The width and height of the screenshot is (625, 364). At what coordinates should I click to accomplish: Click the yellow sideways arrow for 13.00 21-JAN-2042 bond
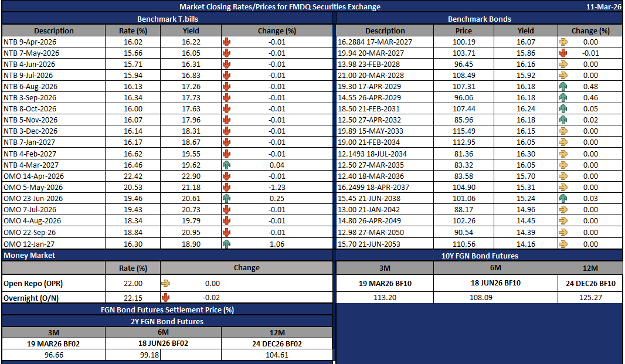563,210
